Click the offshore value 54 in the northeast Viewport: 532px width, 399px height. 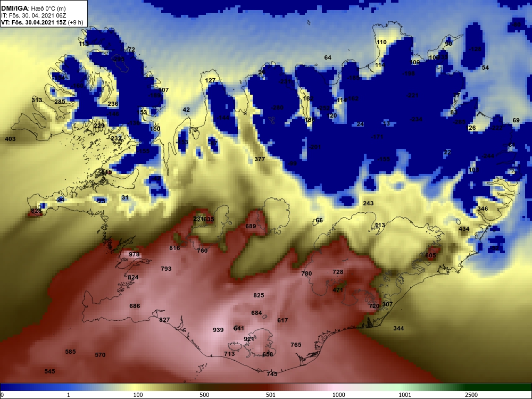click(486, 68)
